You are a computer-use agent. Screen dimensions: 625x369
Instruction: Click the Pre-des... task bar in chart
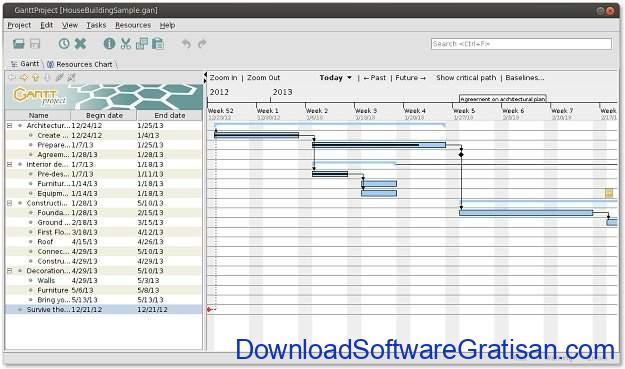[330, 174]
